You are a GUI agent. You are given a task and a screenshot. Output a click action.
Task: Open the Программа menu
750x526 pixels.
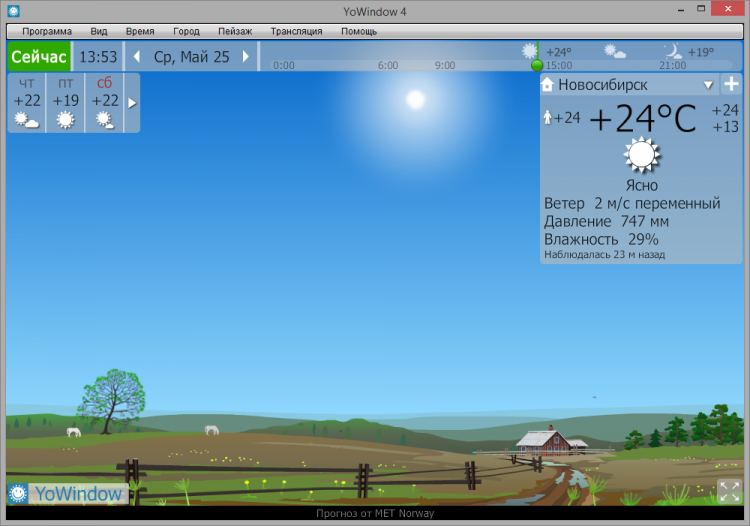coord(47,32)
